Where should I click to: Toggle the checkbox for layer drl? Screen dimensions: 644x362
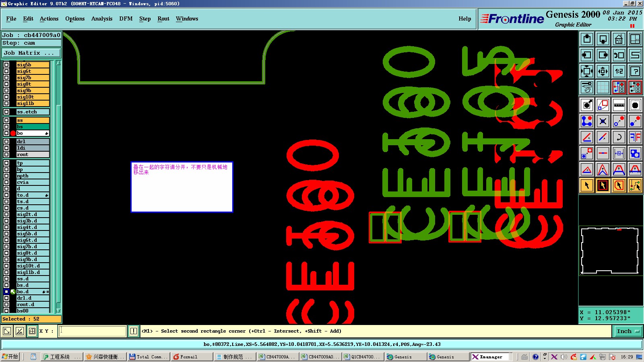(6, 142)
